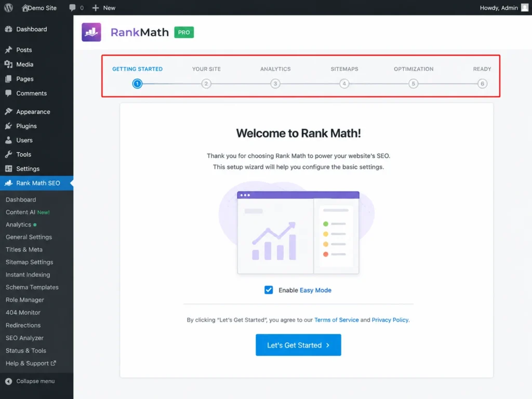This screenshot has height=399, width=532.
Task: Click the Comments bubble icon in sidebar
Action: point(9,93)
